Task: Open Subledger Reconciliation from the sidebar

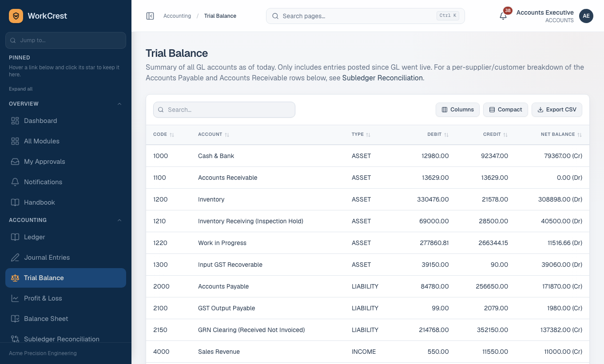Action: point(66,339)
